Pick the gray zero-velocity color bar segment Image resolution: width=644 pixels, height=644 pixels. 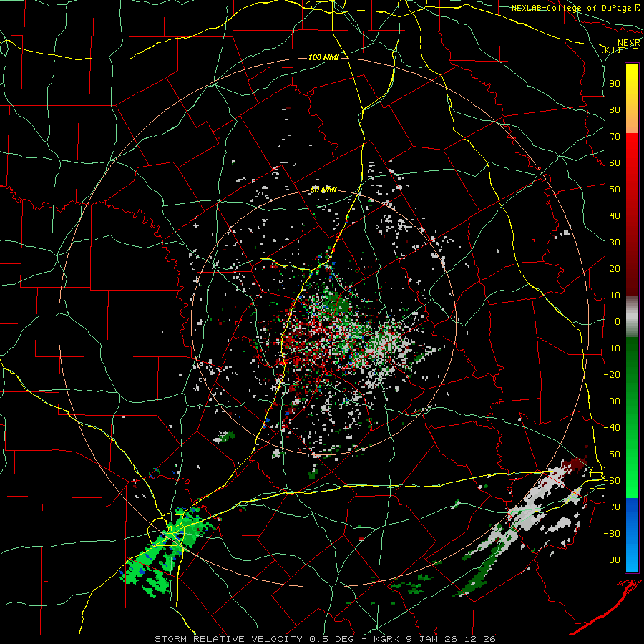(x=632, y=317)
